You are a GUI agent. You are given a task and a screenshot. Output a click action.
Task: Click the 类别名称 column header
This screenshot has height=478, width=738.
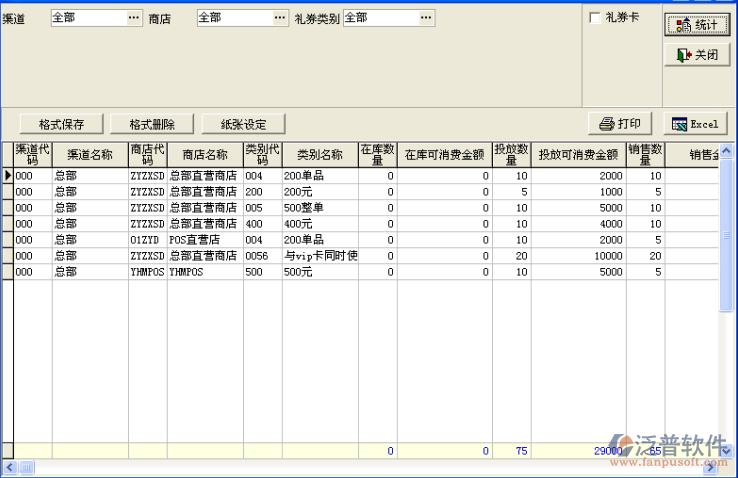(319, 154)
